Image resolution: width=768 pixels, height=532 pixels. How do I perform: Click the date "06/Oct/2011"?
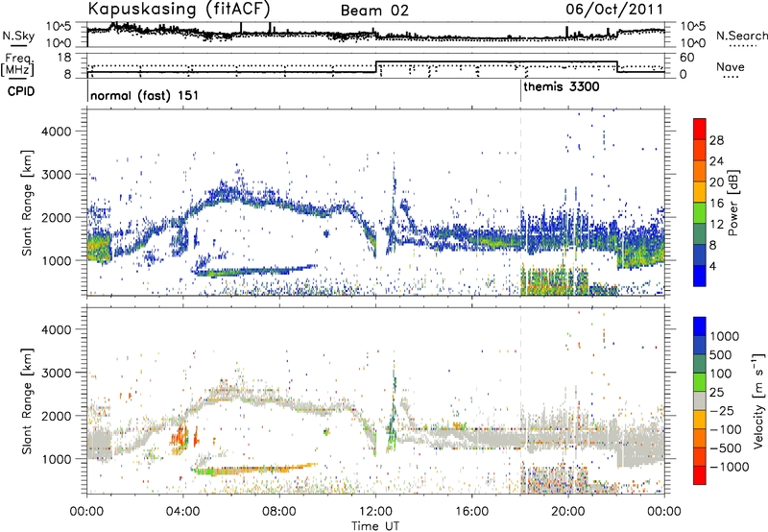tap(614, 9)
